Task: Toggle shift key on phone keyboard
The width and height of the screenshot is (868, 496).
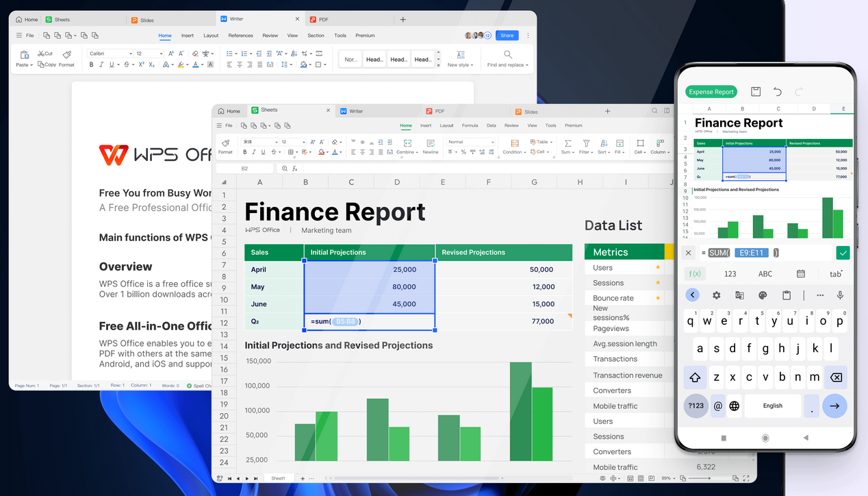Action: pos(695,377)
